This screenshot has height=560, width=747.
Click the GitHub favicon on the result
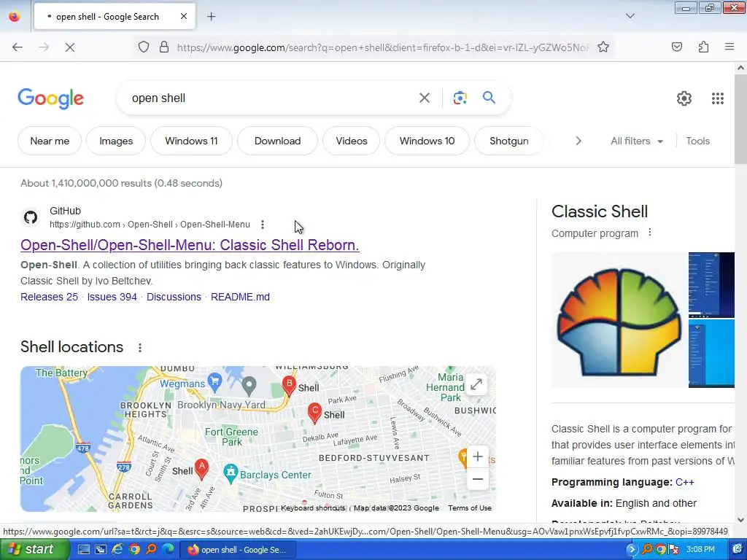coord(31,217)
